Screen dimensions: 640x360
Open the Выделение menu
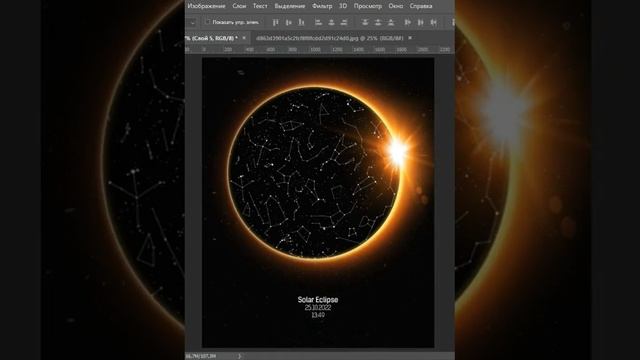click(x=290, y=6)
